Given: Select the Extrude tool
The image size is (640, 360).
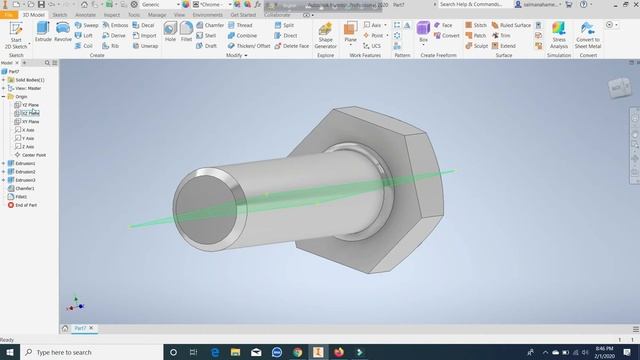Looking at the screenshot, I should 43,32.
